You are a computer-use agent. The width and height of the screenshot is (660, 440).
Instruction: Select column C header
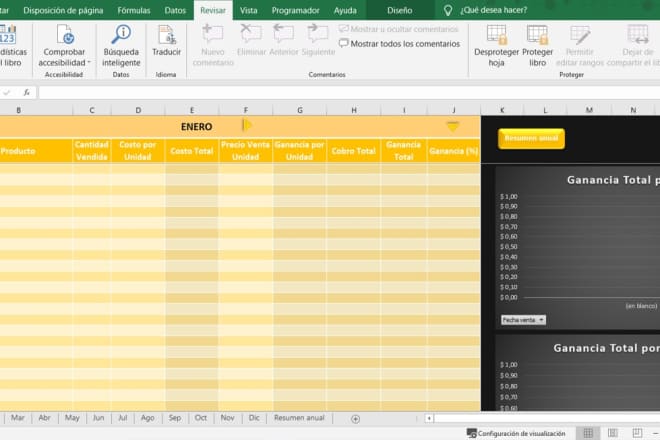pyautogui.click(x=92, y=110)
